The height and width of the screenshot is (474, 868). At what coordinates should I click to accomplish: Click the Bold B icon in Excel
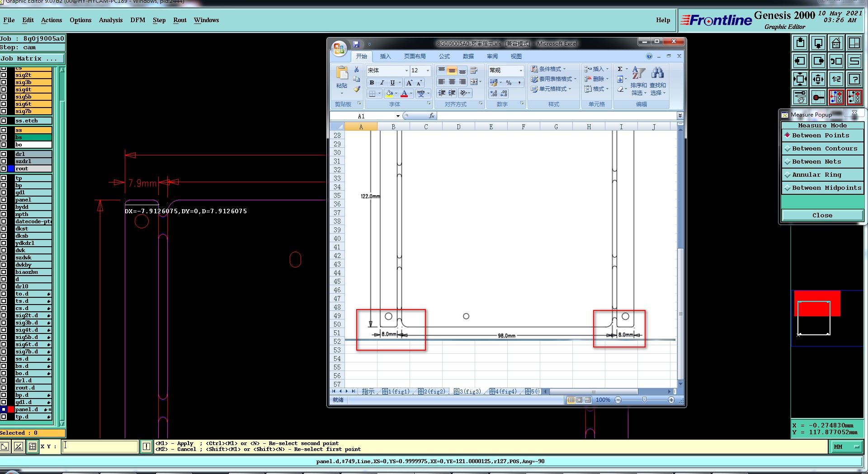(x=372, y=83)
